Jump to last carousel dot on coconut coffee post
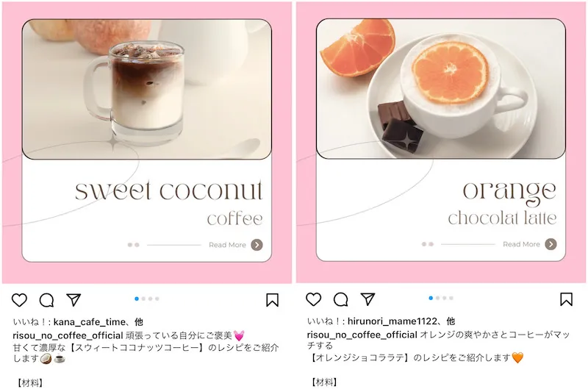Image resolution: width=588 pixels, height=392 pixels. [157, 299]
